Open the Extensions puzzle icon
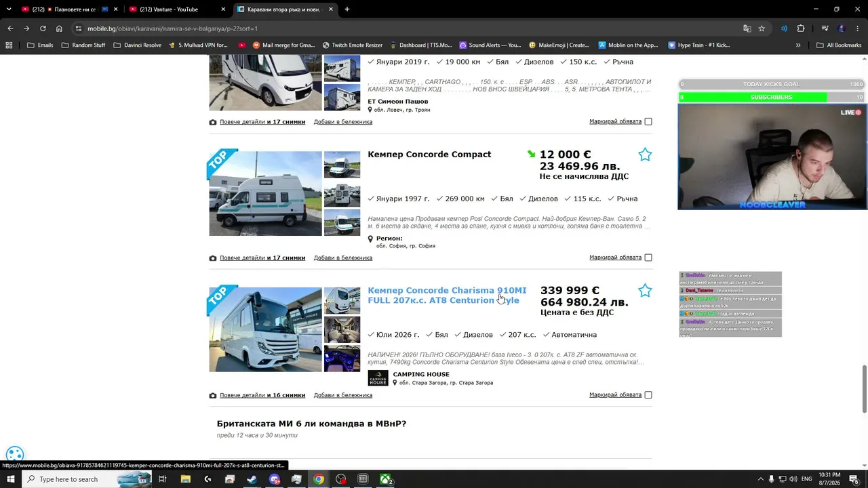The height and width of the screenshot is (488, 868). 801,28
